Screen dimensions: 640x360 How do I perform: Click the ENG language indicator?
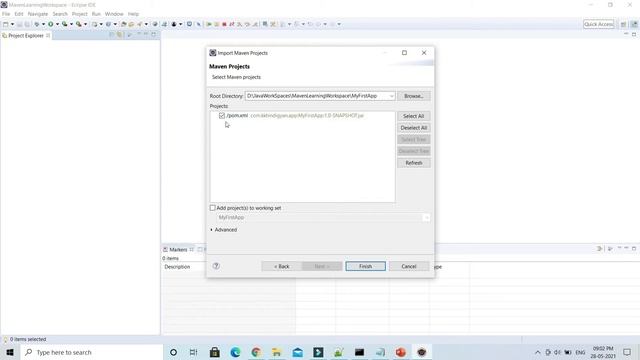click(x=580, y=352)
